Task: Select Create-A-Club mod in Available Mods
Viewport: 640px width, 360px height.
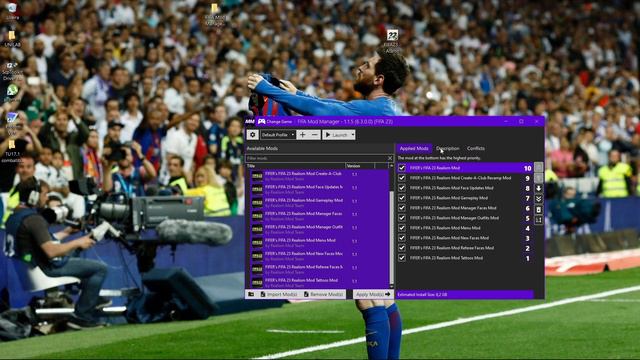Action: 319,176
